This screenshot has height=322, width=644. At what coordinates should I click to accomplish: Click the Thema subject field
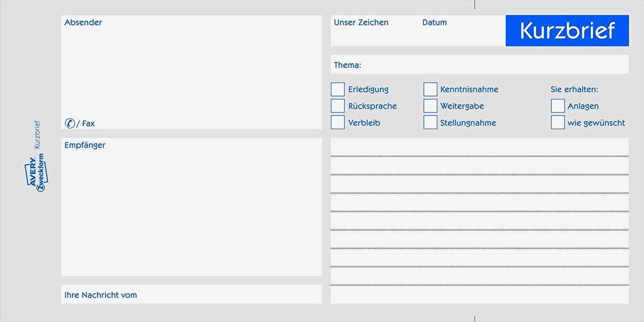pyautogui.click(x=494, y=65)
